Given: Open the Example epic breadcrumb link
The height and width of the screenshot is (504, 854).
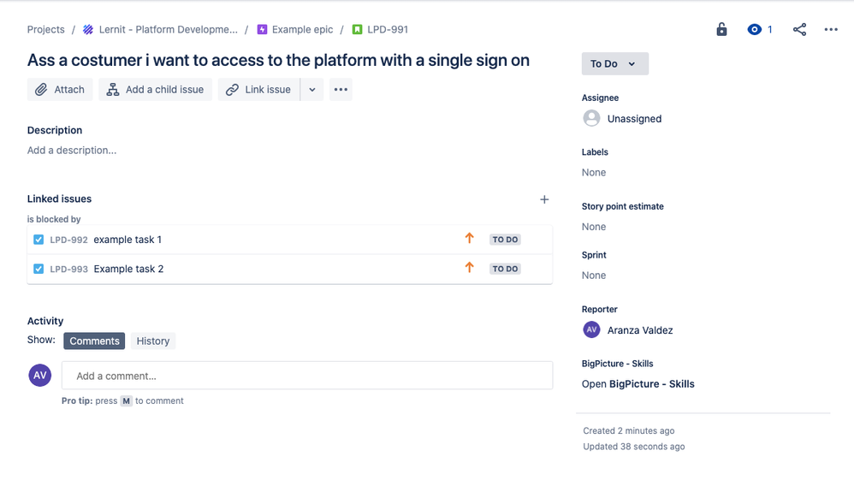Looking at the screenshot, I should click(x=302, y=29).
